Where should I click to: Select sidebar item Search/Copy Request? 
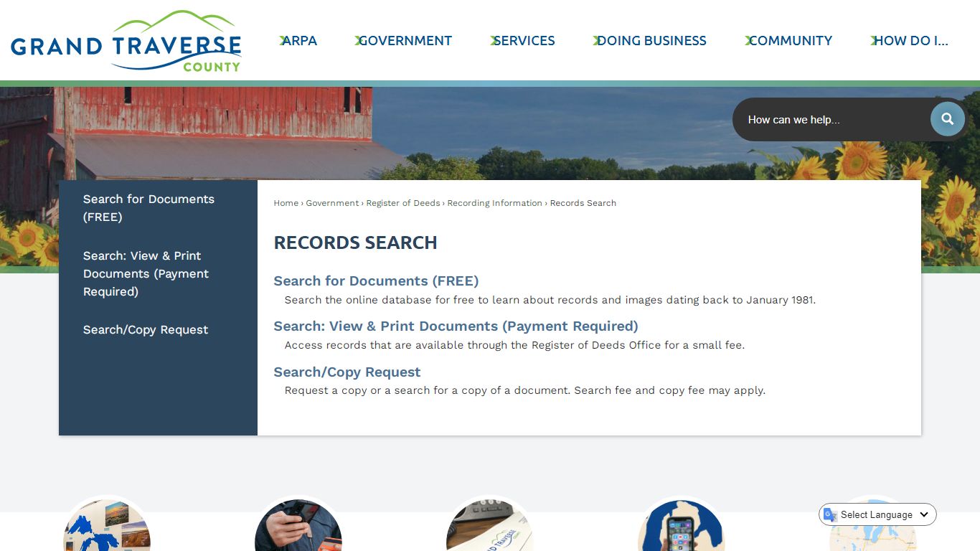[146, 330]
